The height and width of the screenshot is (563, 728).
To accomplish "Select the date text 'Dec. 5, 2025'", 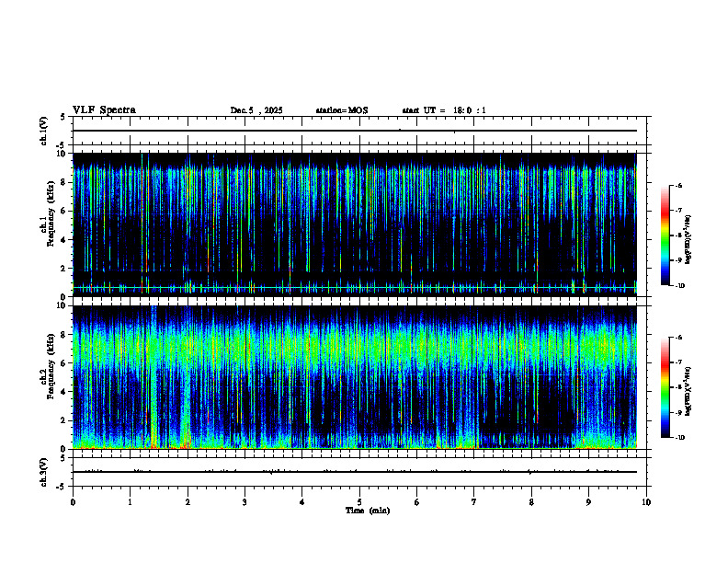I will [256, 110].
